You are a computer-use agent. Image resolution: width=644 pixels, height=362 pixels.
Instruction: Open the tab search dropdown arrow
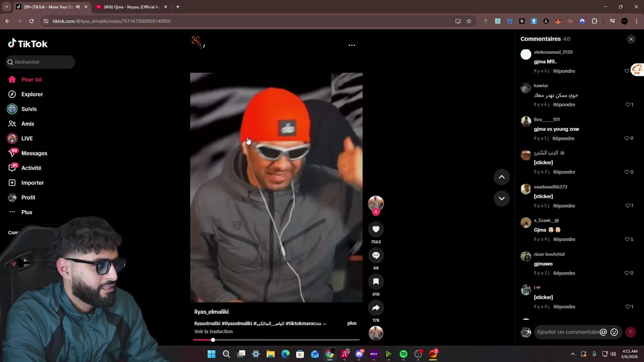[x=7, y=7]
